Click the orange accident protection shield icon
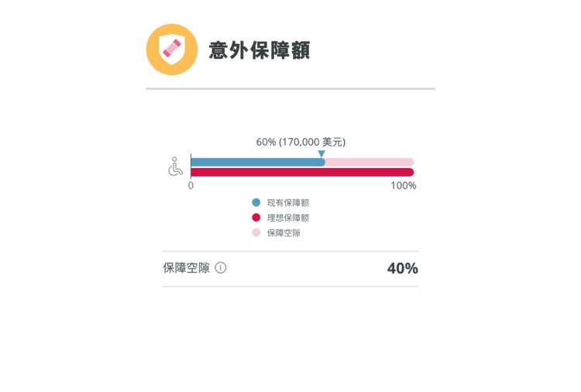The width and height of the screenshot is (581, 392). [171, 50]
